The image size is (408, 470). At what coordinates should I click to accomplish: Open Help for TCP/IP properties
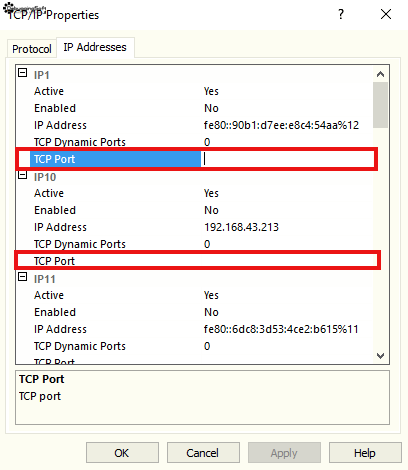coord(365,453)
